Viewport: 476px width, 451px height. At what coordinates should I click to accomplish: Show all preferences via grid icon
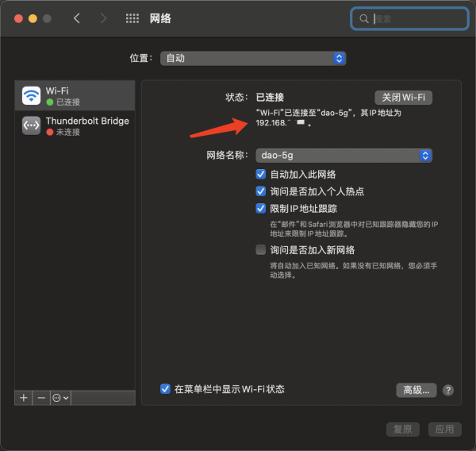tap(132, 18)
